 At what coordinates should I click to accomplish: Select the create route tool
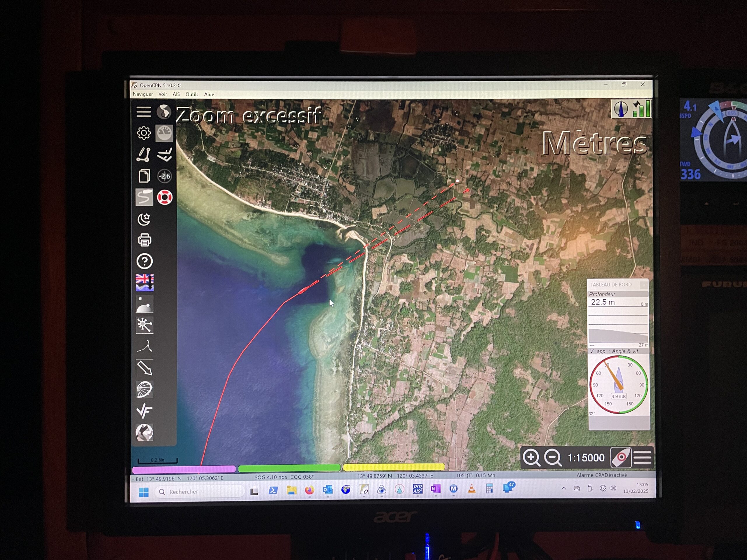pyautogui.click(x=144, y=155)
